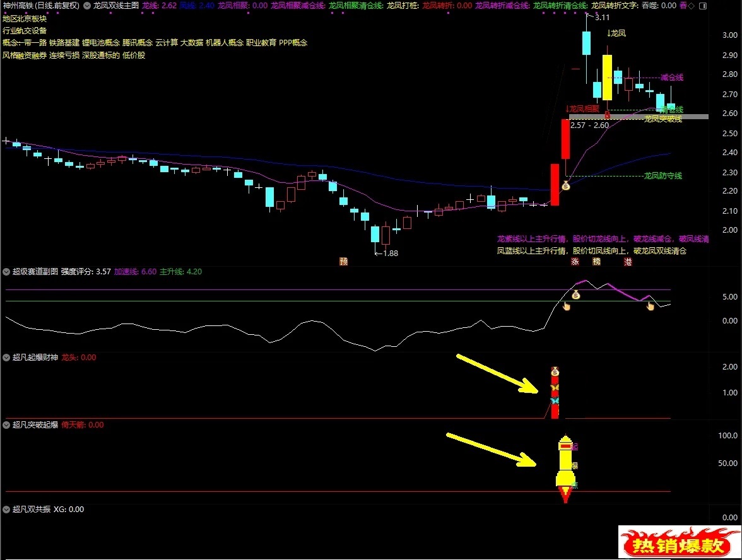This screenshot has height=560, width=742.
Task: Click the yellow butterfly icon in 超凡起爆财神
Action: [555, 388]
